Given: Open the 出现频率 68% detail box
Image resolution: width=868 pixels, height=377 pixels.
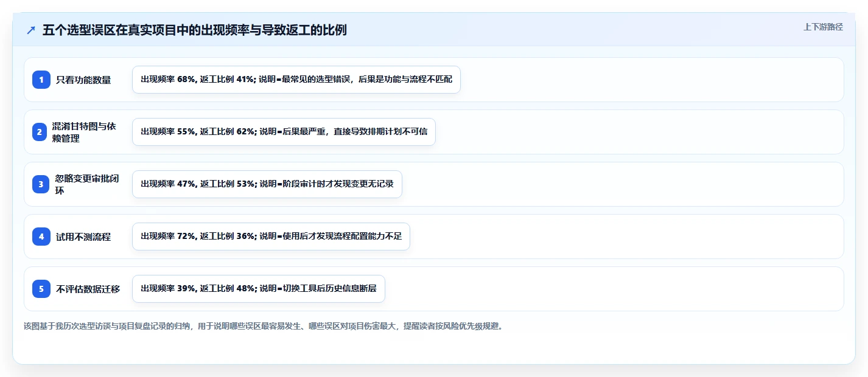Looking at the screenshot, I should 296,80.
